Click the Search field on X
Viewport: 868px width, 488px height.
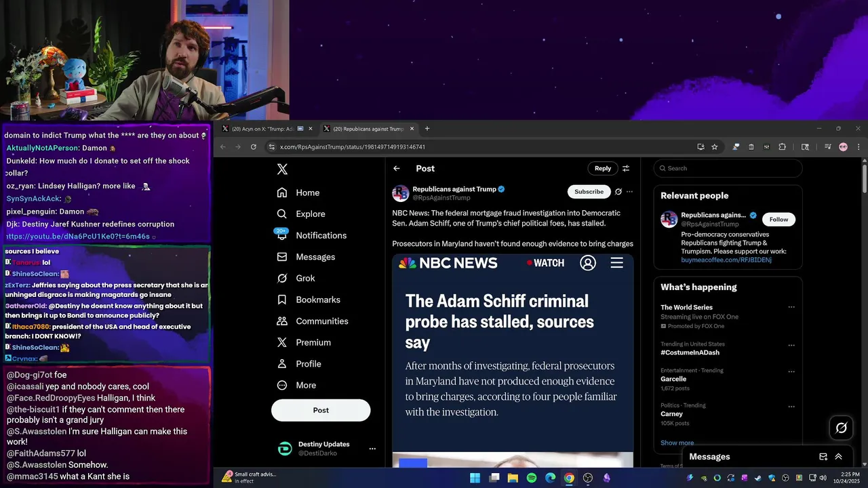pos(728,168)
